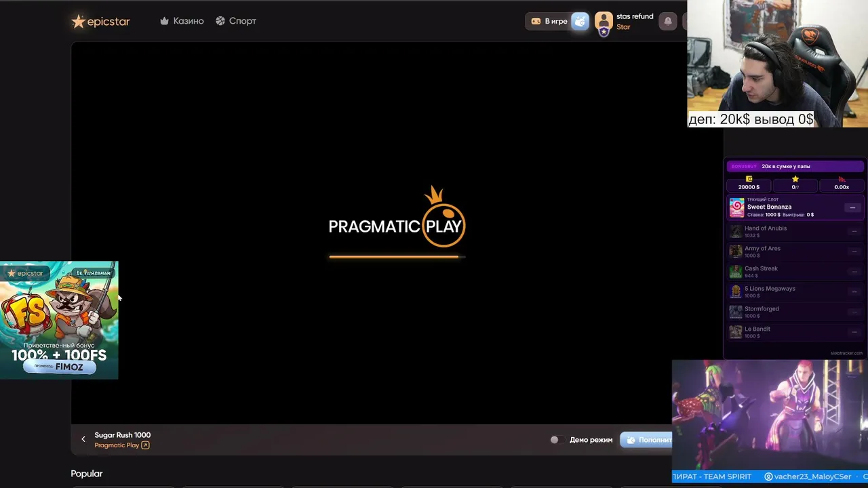Click the В игре status button
Screen dimensions: 868x488
click(549, 21)
